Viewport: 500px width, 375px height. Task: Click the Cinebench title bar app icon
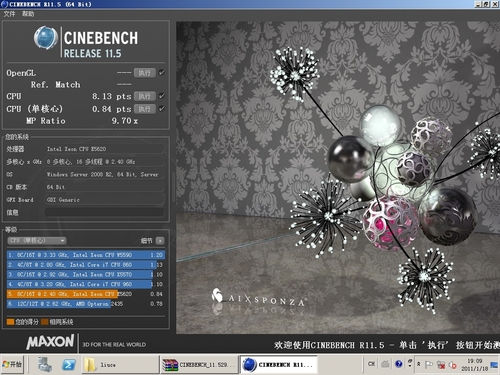click(x=4, y=4)
